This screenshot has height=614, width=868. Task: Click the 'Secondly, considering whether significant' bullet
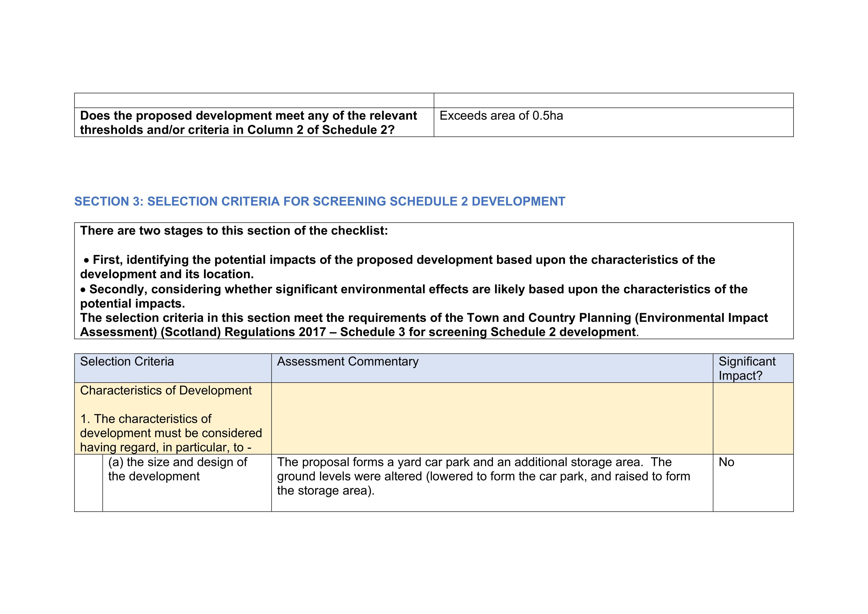pyautogui.click(x=414, y=296)
